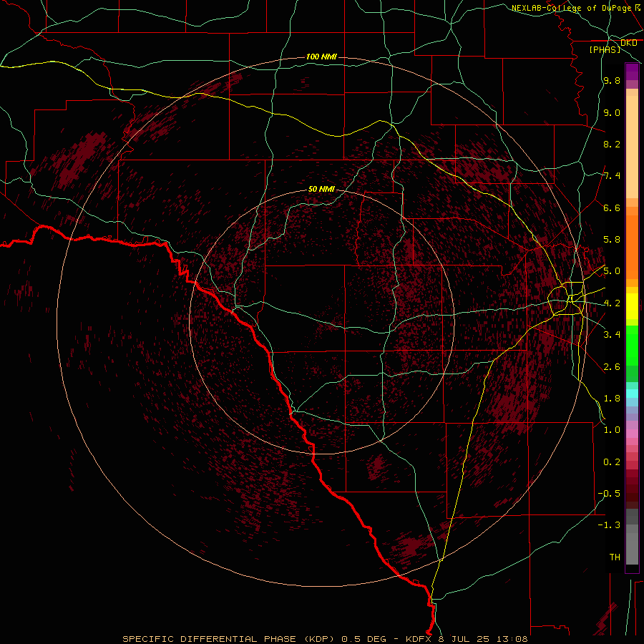644x644 pixels.
Task: Click the -1.3 scale value
Action: [609, 525]
